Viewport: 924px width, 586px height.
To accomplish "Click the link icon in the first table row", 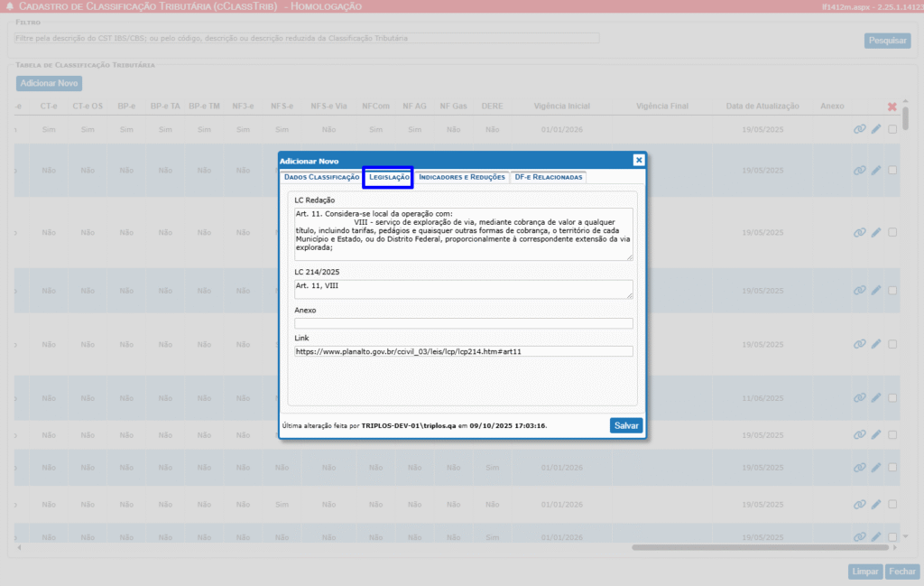I will pos(860,129).
